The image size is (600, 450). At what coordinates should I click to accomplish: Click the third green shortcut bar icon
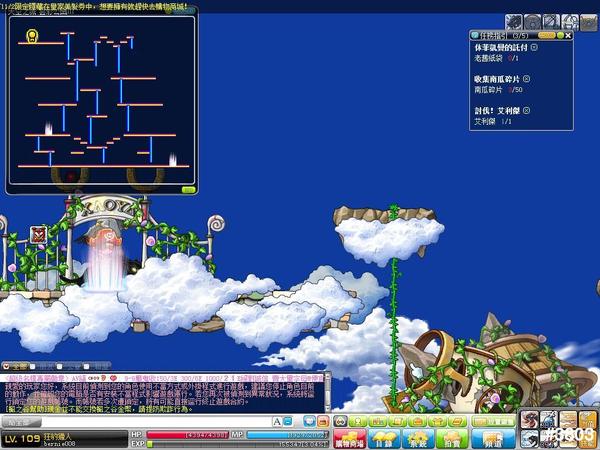pos(377,422)
